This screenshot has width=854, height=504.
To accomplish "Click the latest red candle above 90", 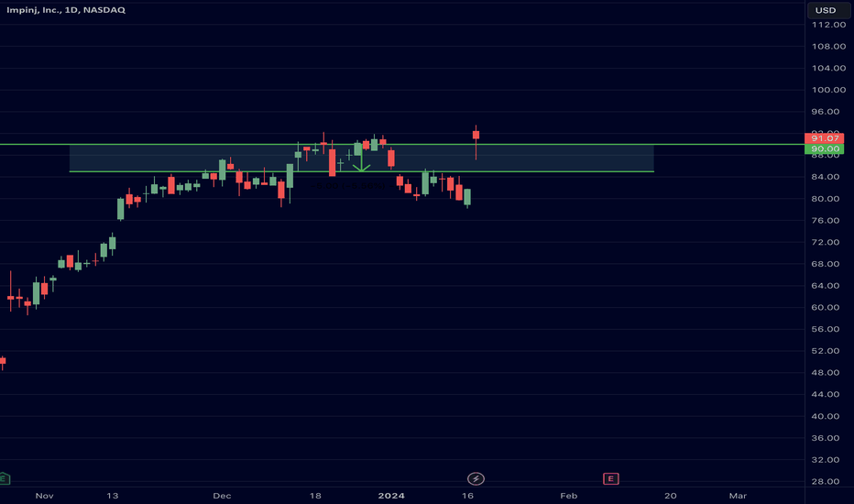I will [x=476, y=135].
